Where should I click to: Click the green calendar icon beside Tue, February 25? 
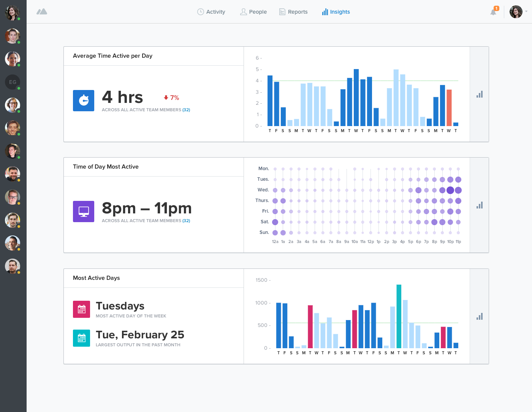pyautogui.click(x=81, y=338)
